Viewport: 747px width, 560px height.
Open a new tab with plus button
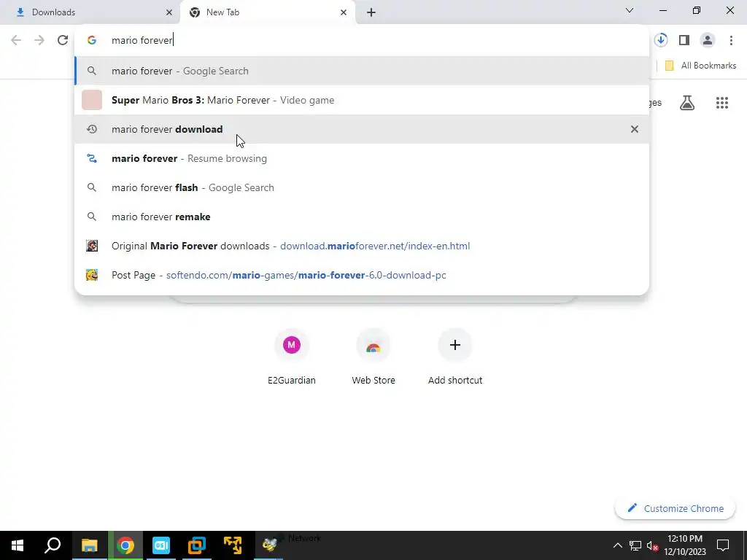pyautogui.click(x=371, y=12)
